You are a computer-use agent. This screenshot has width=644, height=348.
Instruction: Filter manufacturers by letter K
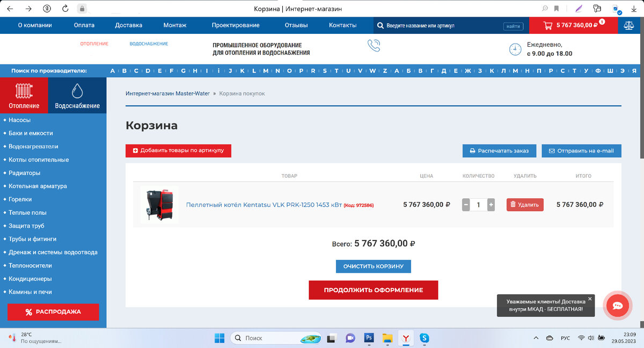tap(242, 71)
